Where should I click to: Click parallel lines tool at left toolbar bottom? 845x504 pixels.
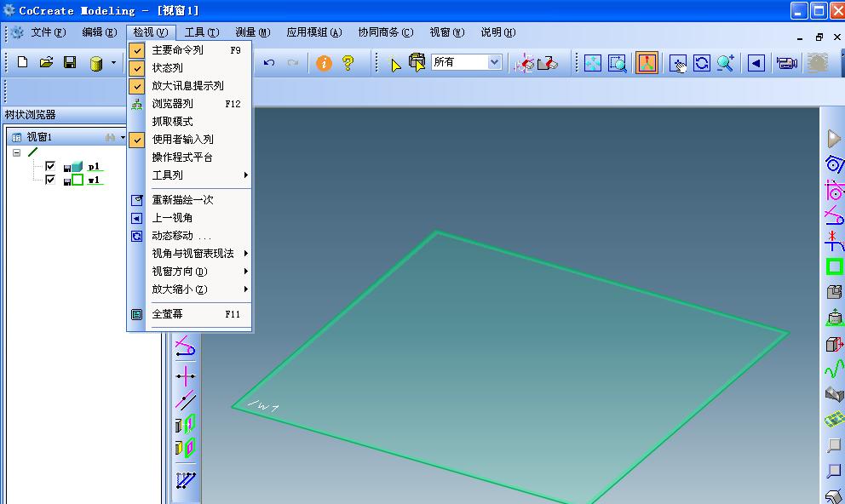pos(186,480)
